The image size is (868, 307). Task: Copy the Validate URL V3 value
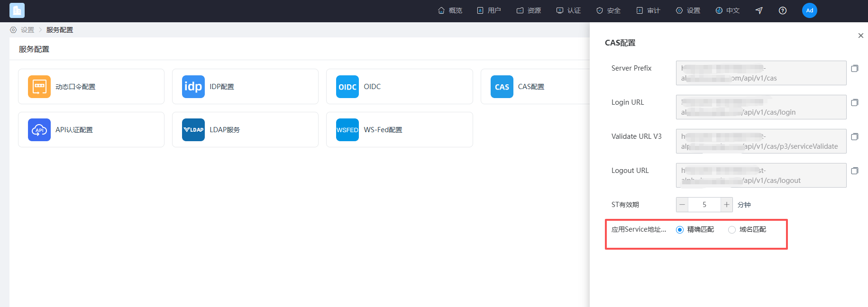tap(855, 136)
